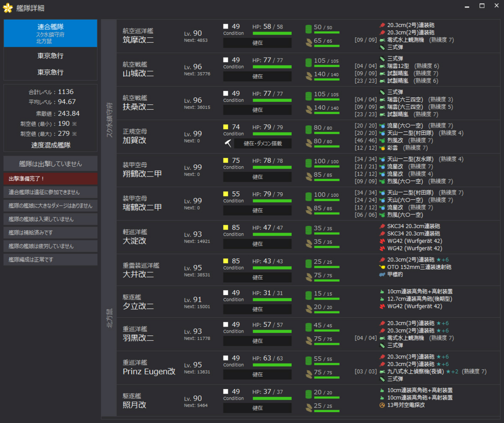Click the ship name 瑞鶴改二甲
The height and width of the screenshot is (423, 504).
pyautogui.click(x=142, y=208)
